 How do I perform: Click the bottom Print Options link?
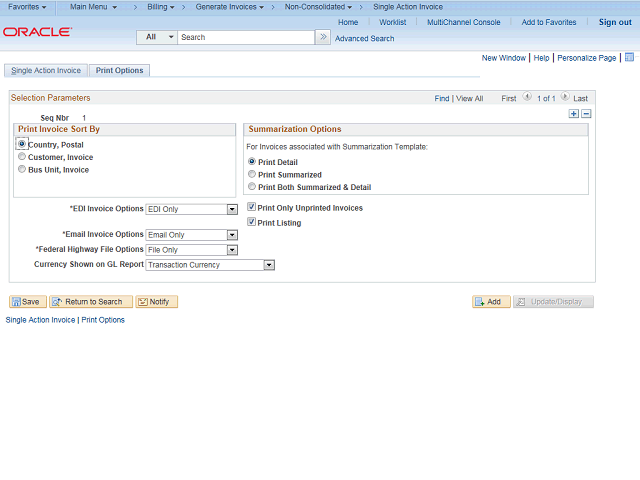[x=103, y=320]
